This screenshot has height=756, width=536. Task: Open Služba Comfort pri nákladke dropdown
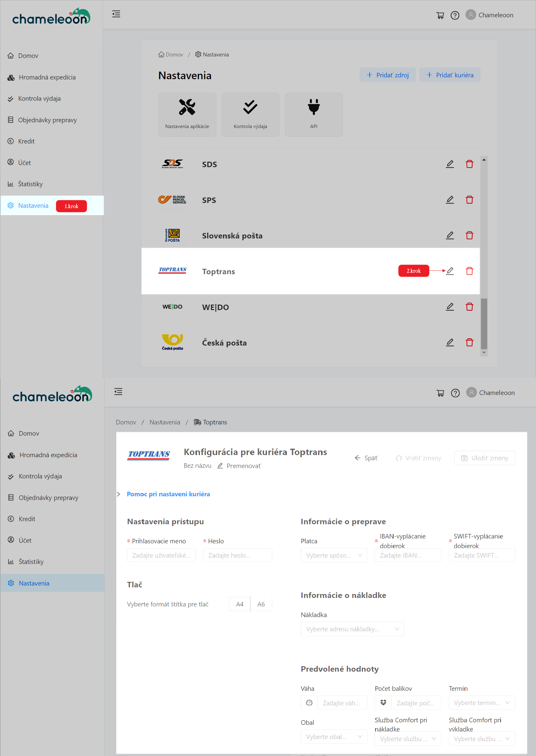click(408, 739)
